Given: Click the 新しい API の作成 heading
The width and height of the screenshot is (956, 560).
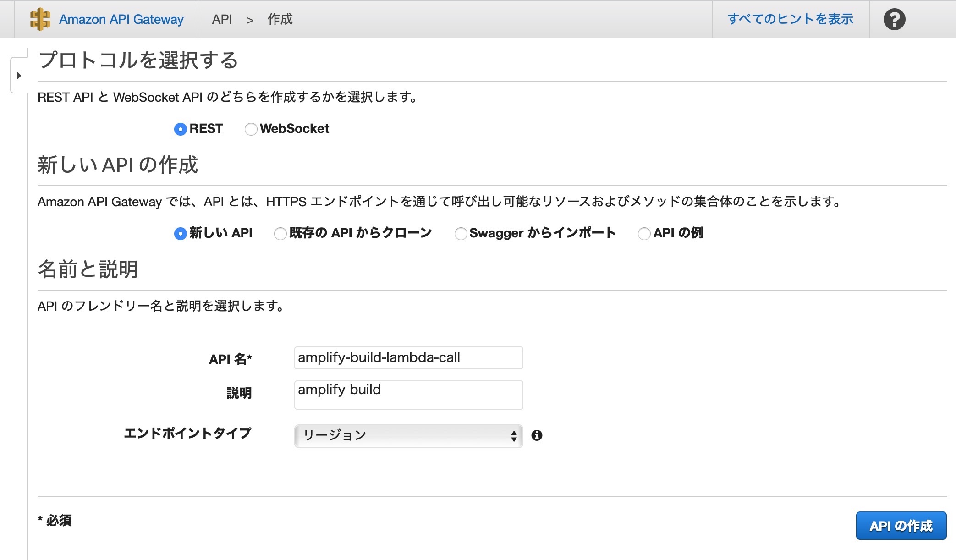Looking at the screenshot, I should [x=118, y=165].
